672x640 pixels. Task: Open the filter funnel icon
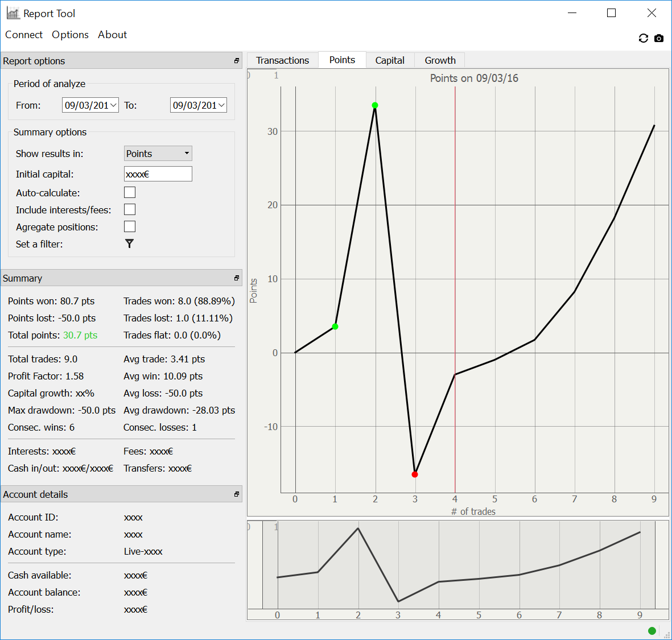coord(130,243)
